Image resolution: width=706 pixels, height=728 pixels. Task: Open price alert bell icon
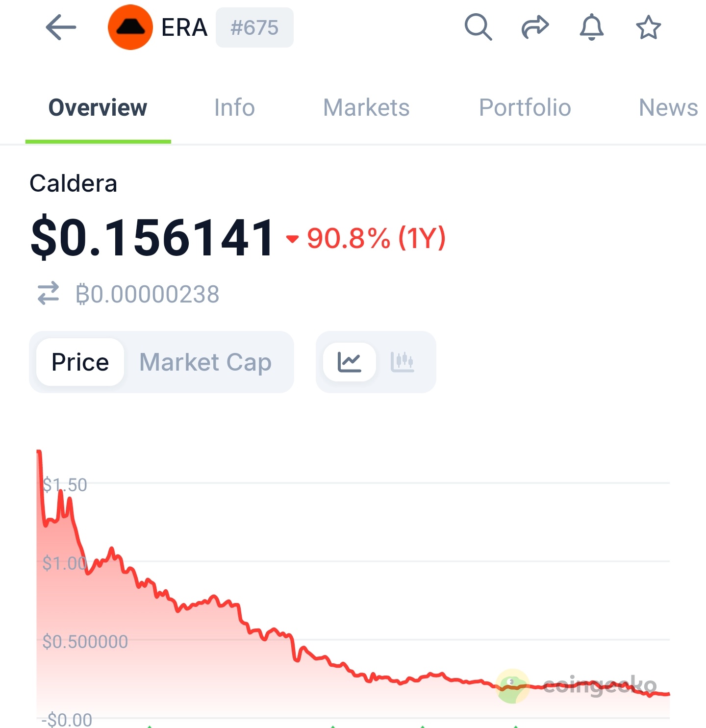591,27
